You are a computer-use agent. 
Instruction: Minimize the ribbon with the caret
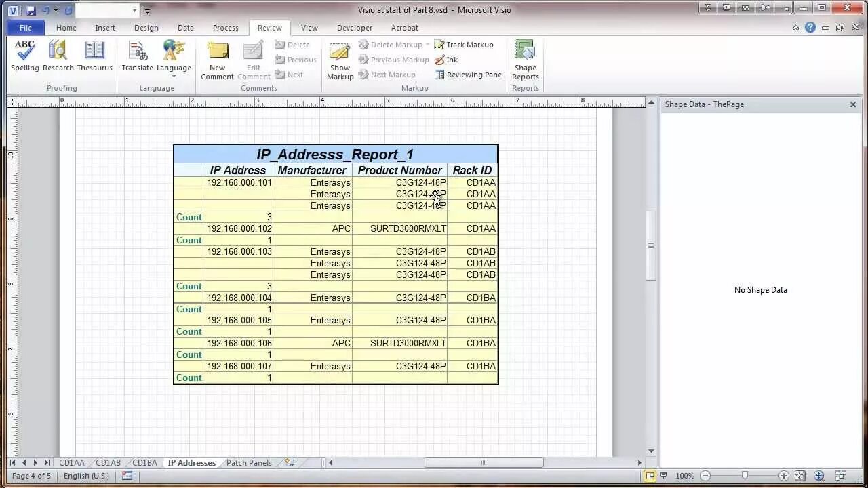pos(796,28)
